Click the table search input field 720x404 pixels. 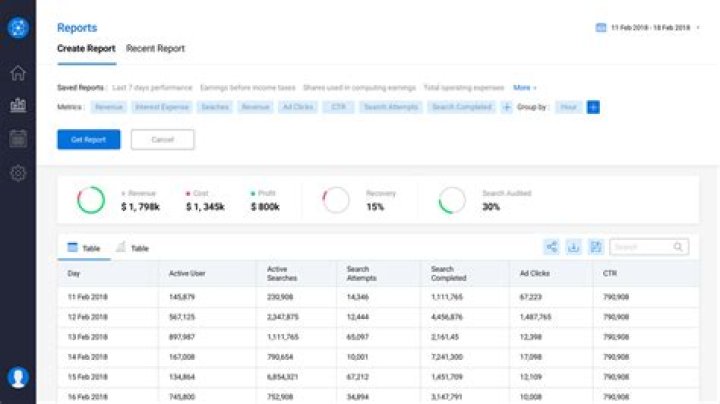click(643, 247)
